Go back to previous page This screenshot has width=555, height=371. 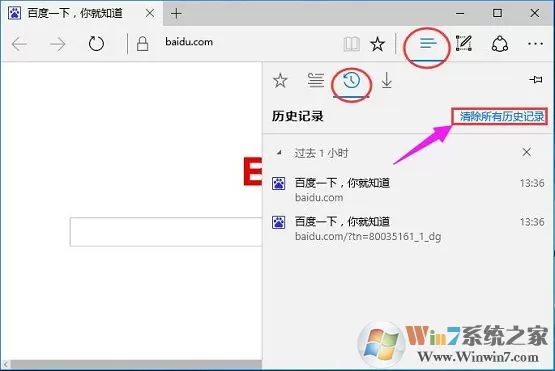point(19,44)
